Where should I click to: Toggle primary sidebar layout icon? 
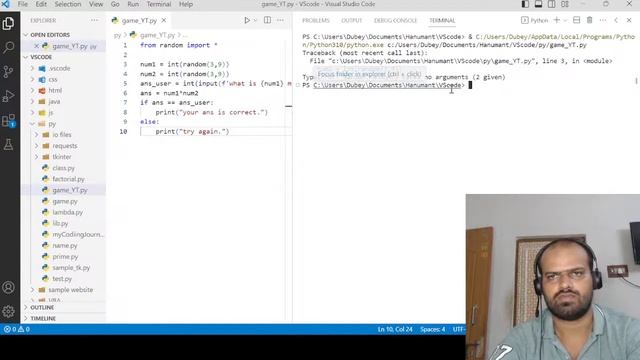(x=525, y=4)
